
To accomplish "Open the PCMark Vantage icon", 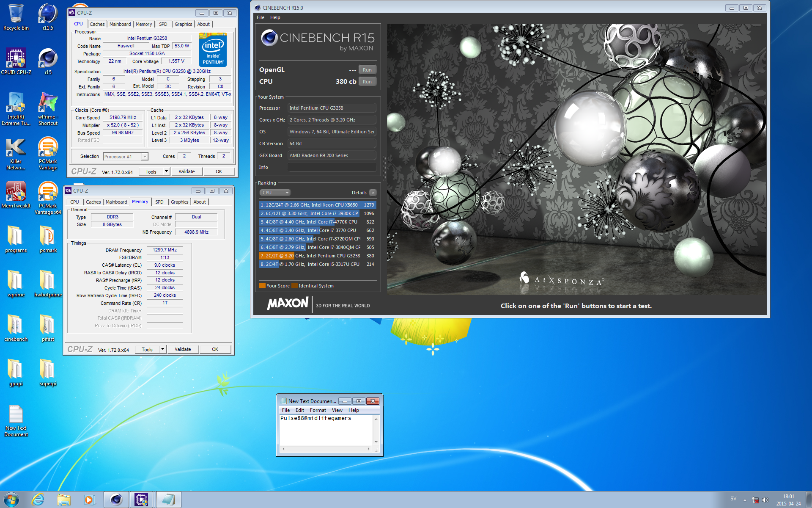I will [48, 154].
